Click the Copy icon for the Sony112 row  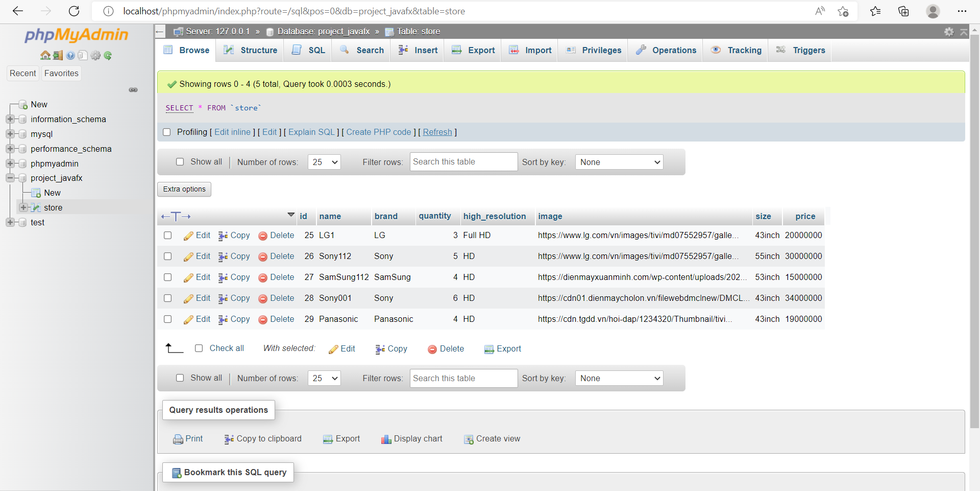coord(223,256)
